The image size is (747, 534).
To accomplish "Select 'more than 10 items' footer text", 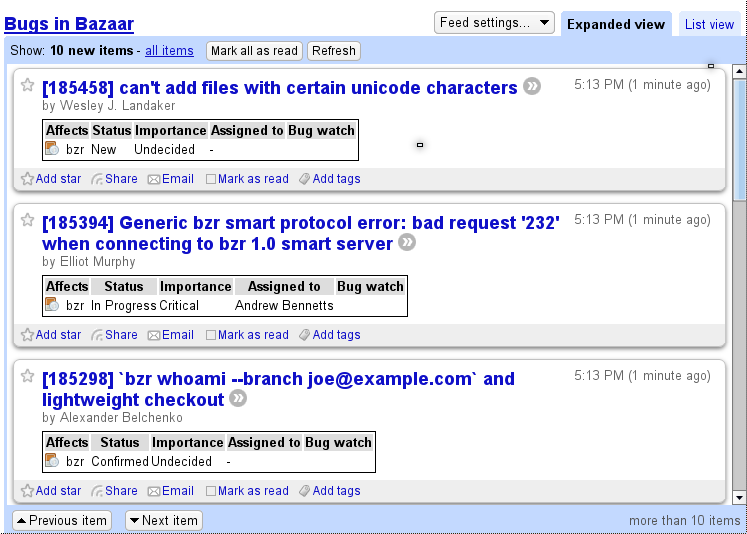I will coord(685,521).
